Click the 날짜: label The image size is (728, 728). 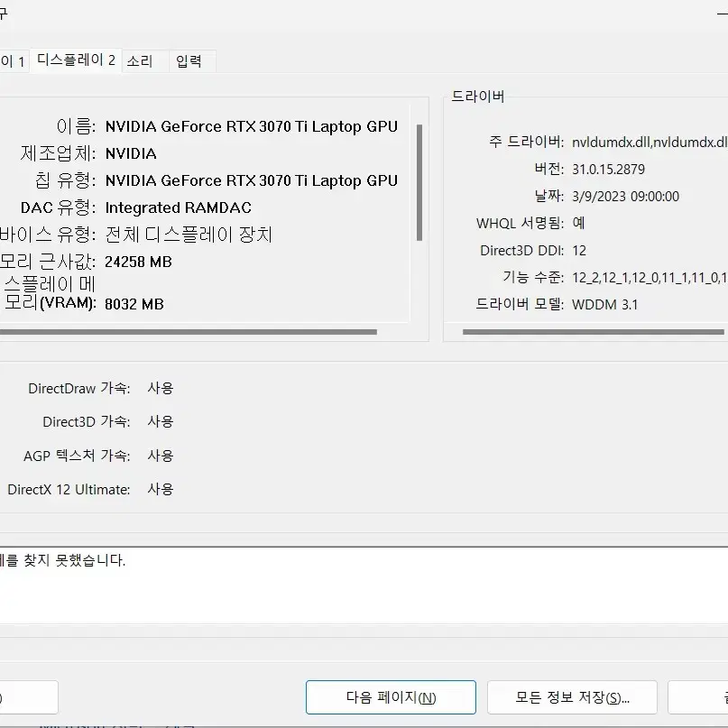[x=549, y=196]
